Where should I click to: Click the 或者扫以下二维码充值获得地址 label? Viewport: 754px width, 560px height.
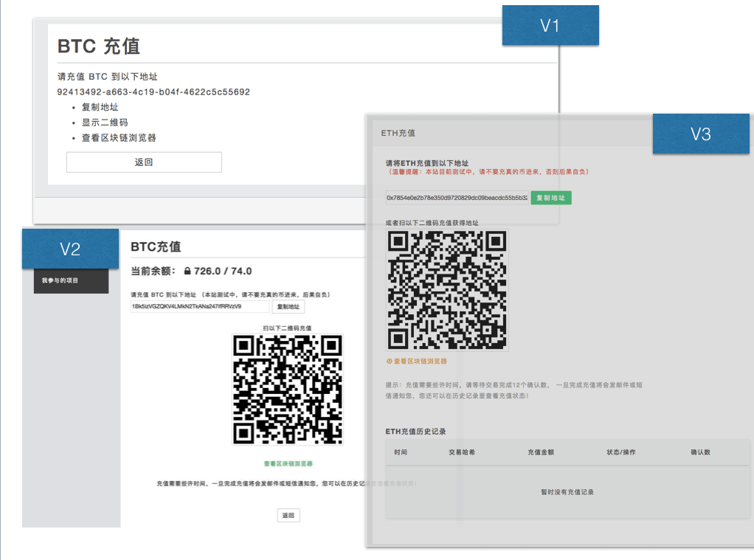[432, 223]
